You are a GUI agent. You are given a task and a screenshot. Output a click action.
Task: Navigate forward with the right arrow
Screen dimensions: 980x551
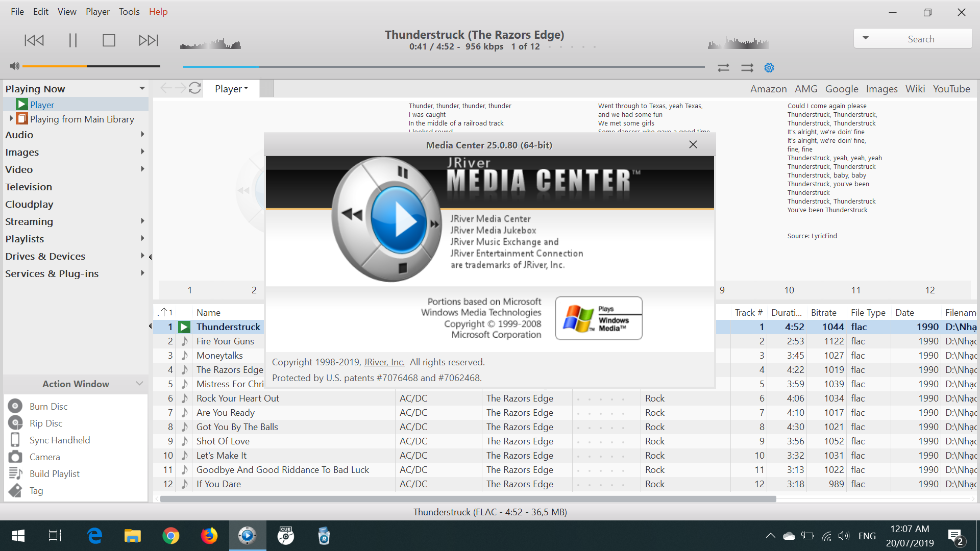pyautogui.click(x=180, y=88)
